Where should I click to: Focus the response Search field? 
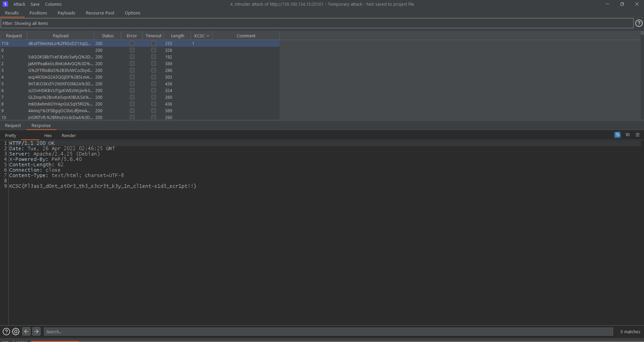pos(328,332)
